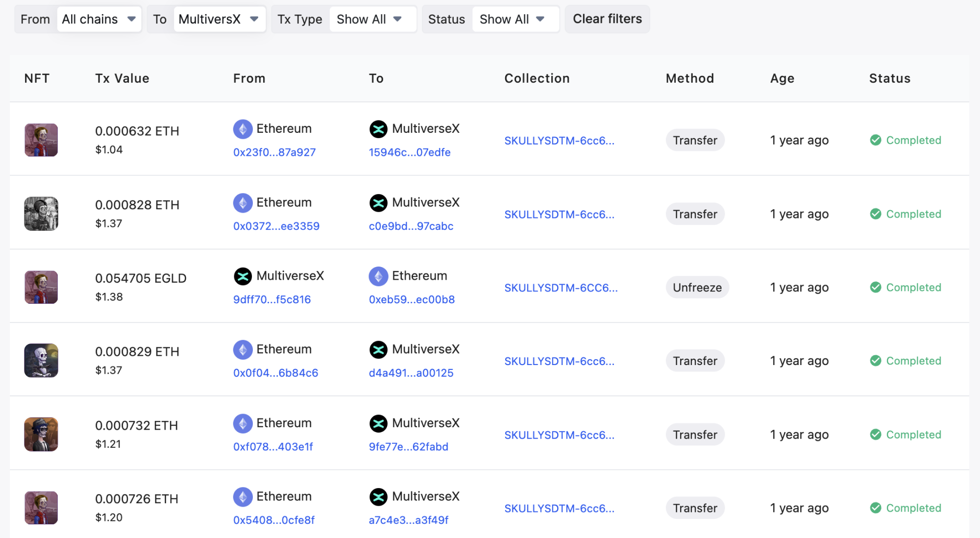The height and width of the screenshot is (538, 980).
Task: Open sender address 0x5408...0cfe8f
Action: (274, 520)
